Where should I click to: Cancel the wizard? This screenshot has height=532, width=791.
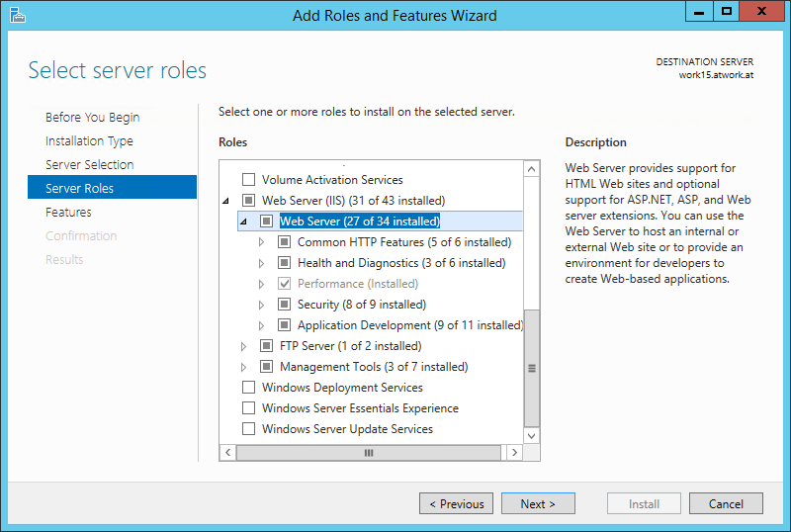click(x=726, y=503)
